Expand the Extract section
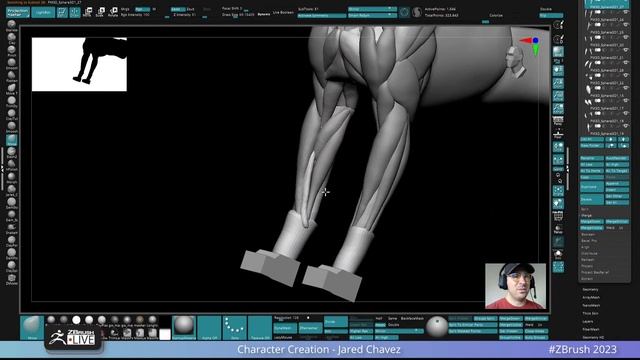This screenshot has width=640, height=360. pos(587,279)
